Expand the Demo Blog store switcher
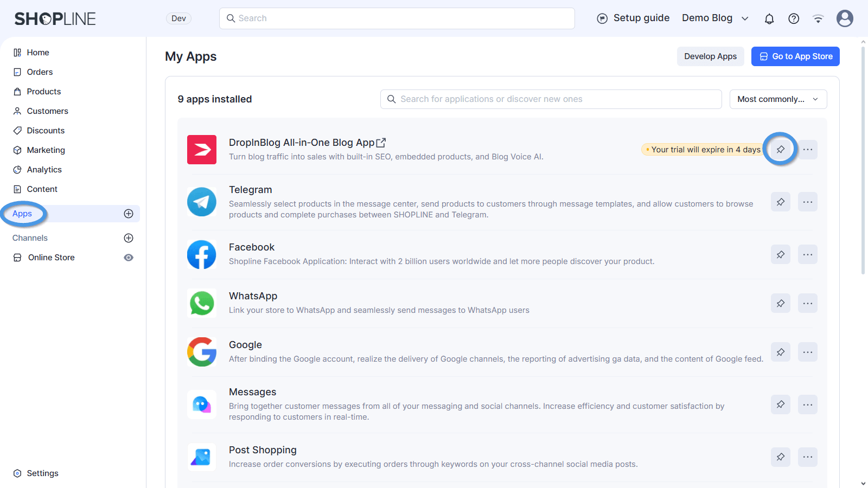Image resolution: width=868 pixels, height=488 pixels. (715, 18)
